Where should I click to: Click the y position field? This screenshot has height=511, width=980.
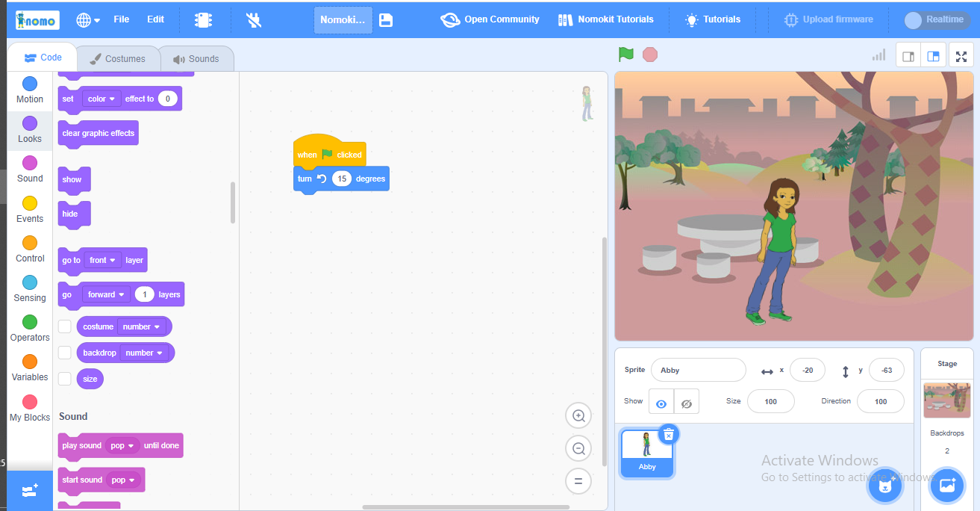click(887, 370)
